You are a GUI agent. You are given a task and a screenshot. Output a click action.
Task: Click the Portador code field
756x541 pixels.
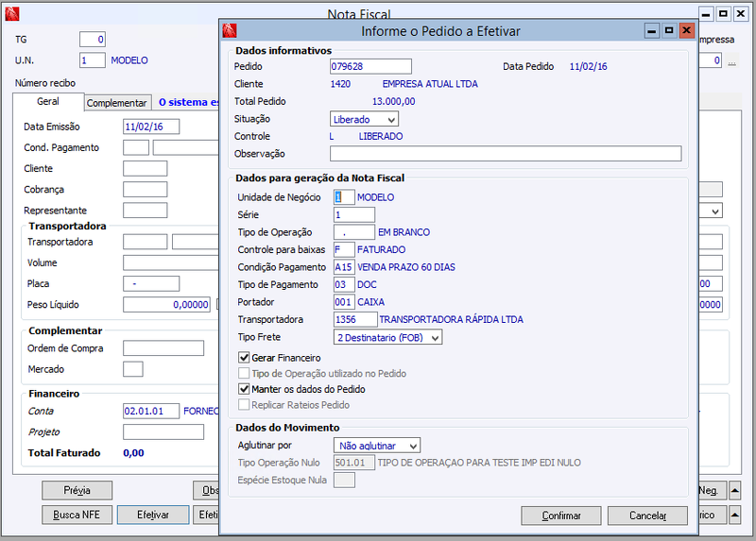coord(344,302)
